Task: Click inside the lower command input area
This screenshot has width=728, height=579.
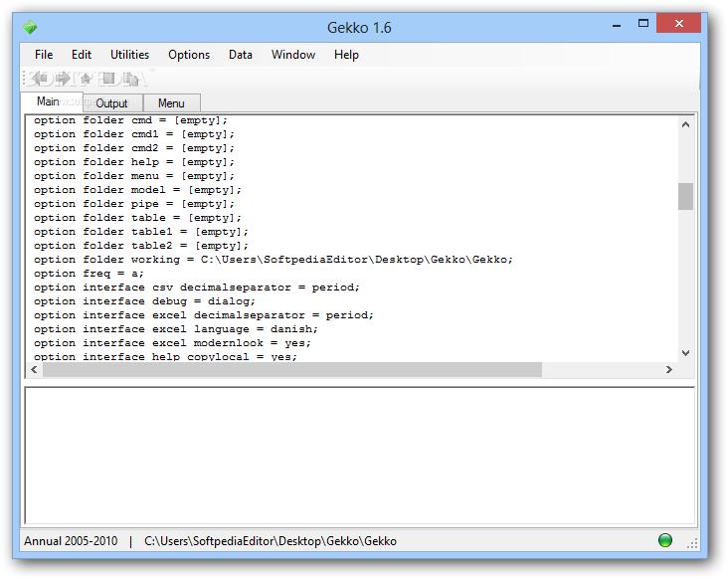Action: point(359,456)
